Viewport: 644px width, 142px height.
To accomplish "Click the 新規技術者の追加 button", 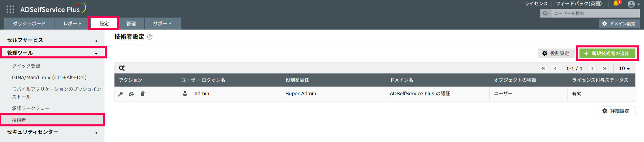I will coord(607,53).
